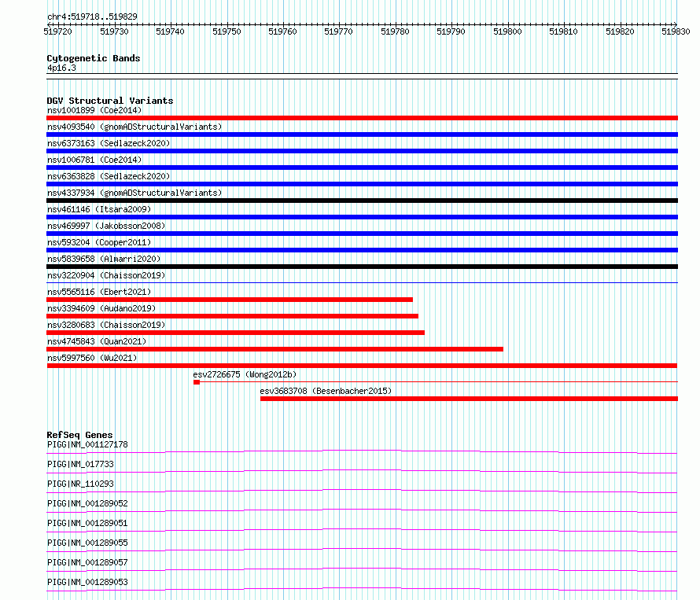Click the nsv6363828 (Sedlazeck2020) label
Image resolution: width=700 pixels, height=600 pixels.
click(109, 176)
